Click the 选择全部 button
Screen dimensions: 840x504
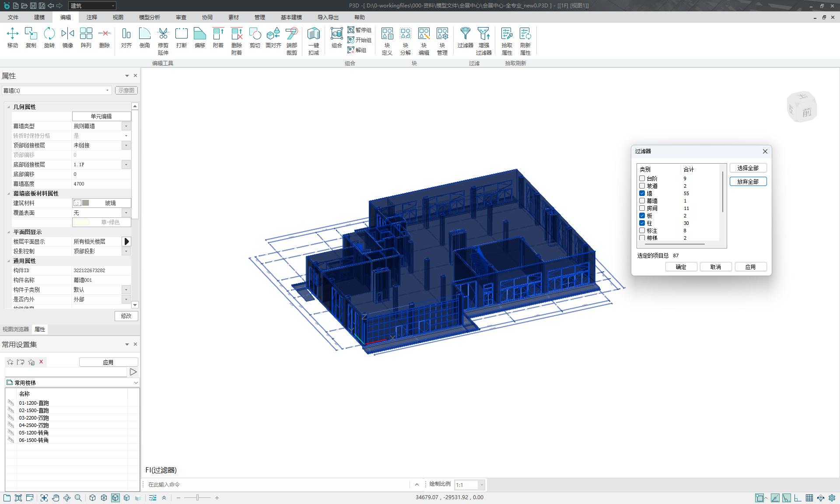coord(748,168)
